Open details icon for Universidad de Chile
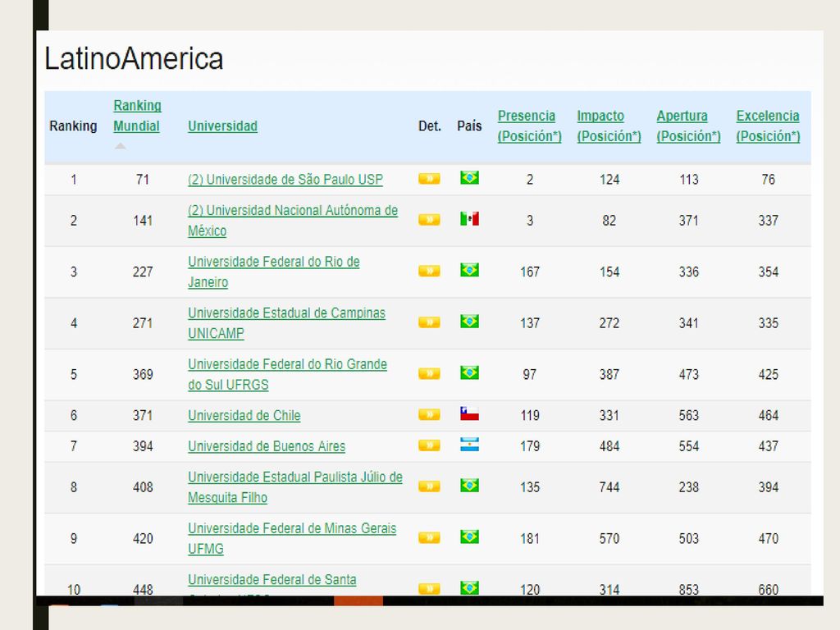840x630 pixels. tap(429, 414)
